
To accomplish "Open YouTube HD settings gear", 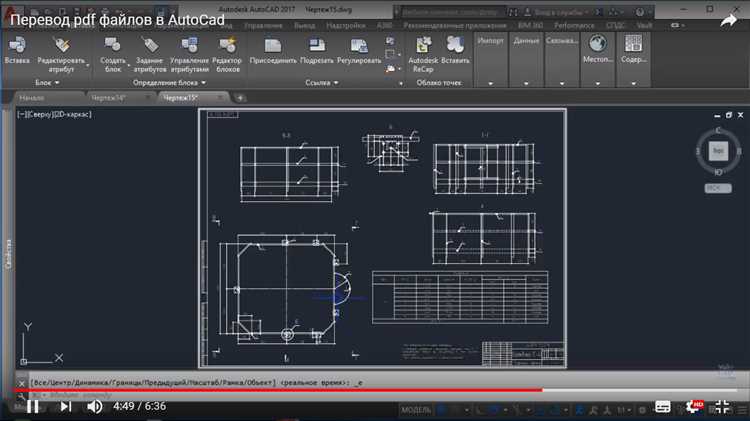I will [694, 407].
